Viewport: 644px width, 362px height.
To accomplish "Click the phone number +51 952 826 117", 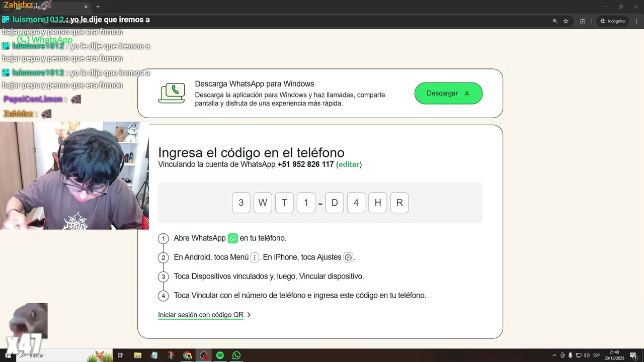I will coord(305,164).
